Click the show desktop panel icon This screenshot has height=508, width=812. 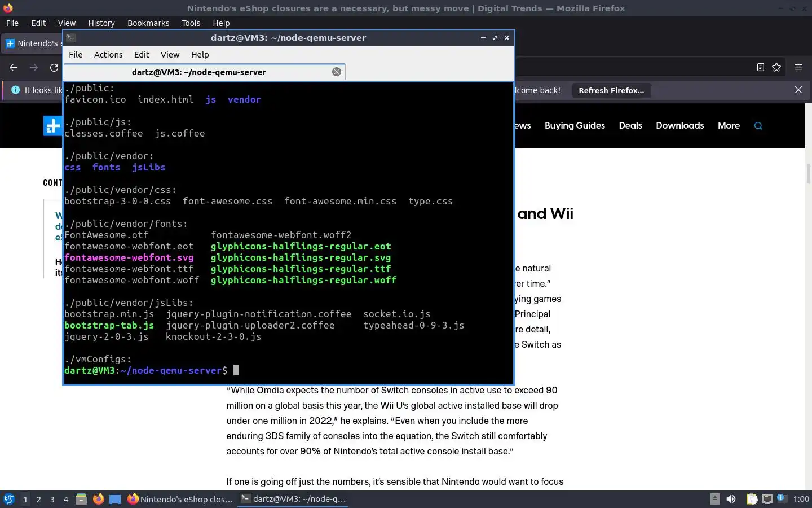pyautogui.click(x=115, y=499)
